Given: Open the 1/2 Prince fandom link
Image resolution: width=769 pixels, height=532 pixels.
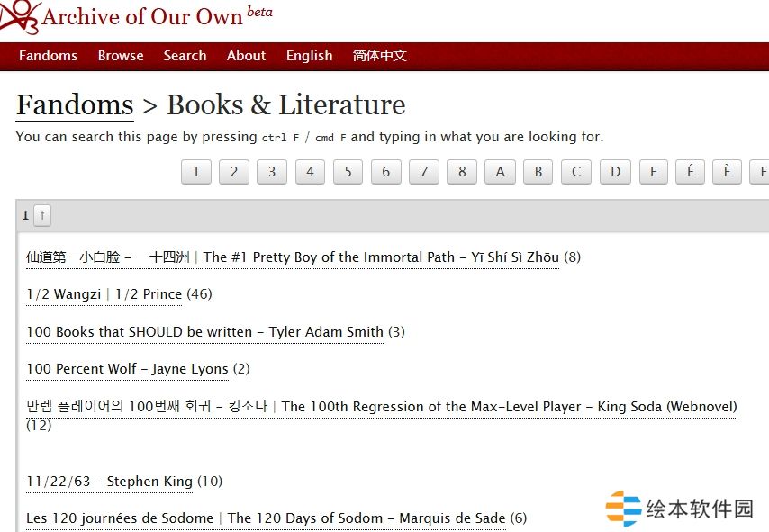Looking at the screenshot, I should click(x=104, y=294).
